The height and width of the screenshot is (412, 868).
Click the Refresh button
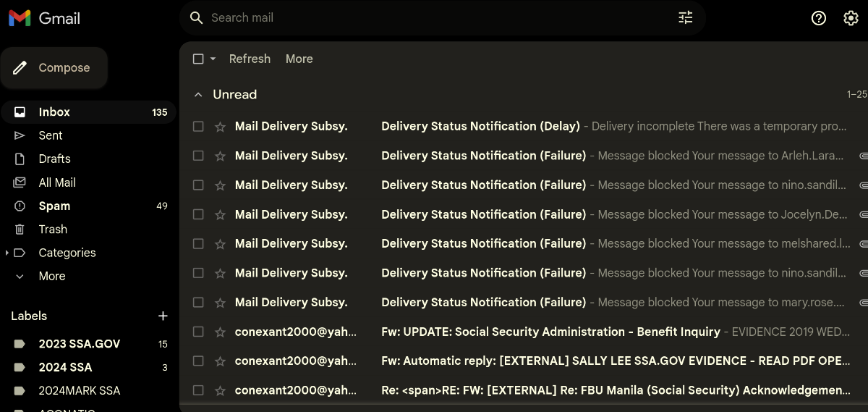pos(250,59)
